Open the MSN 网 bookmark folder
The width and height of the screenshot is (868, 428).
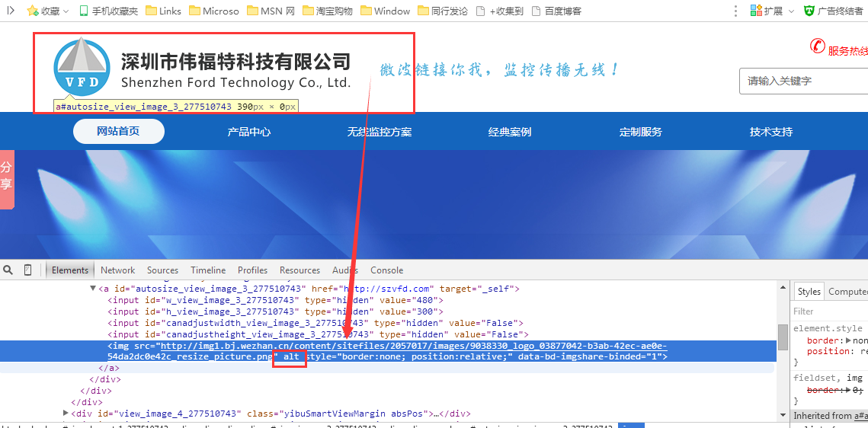(x=271, y=11)
